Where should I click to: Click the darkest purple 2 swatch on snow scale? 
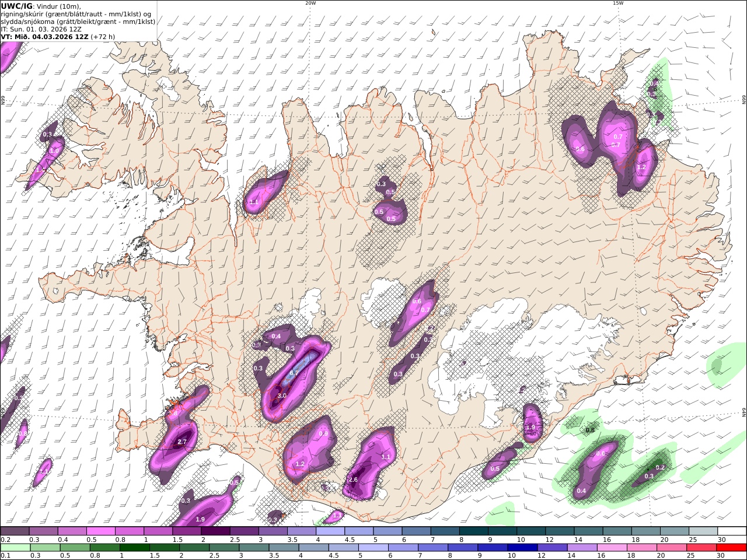pyautogui.click(x=215, y=531)
